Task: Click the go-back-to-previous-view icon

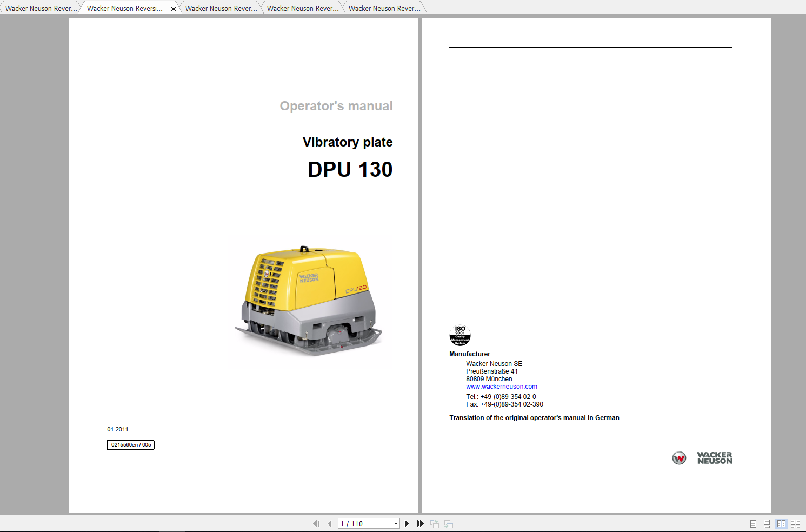Action: point(435,523)
